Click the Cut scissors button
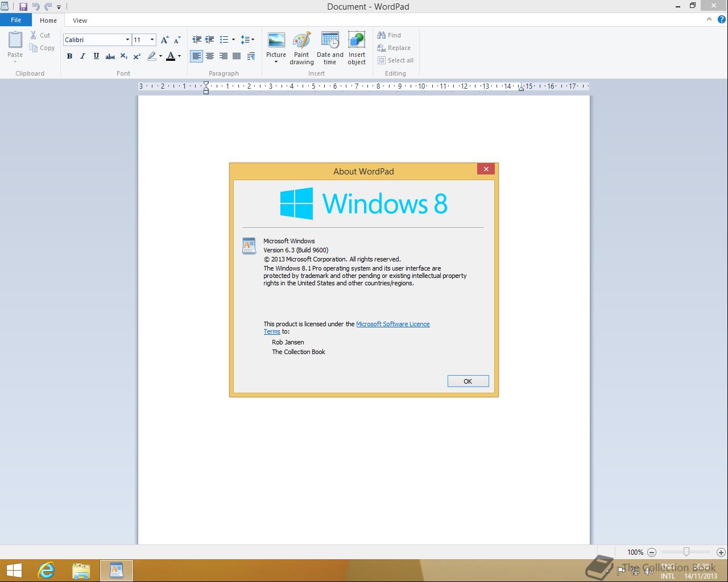 pos(40,35)
